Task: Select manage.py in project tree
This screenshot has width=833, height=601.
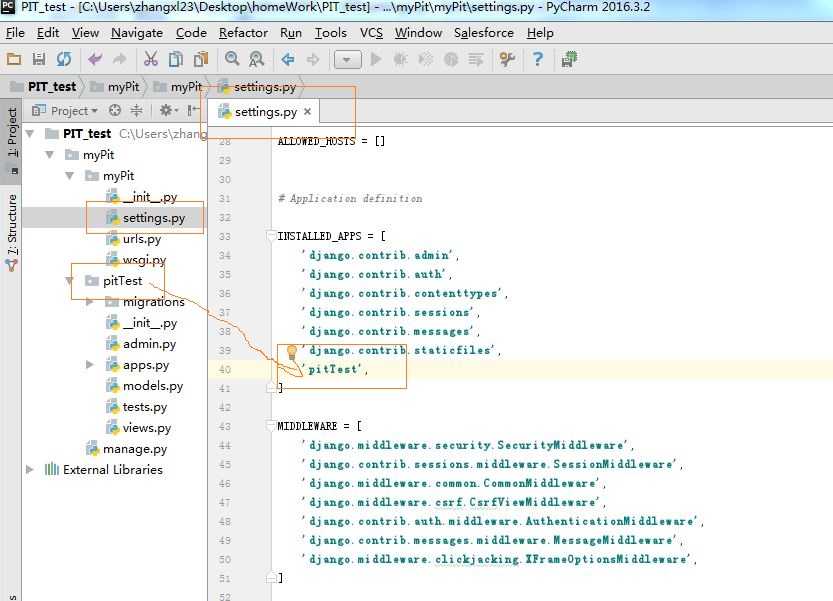Action: [x=135, y=449]
